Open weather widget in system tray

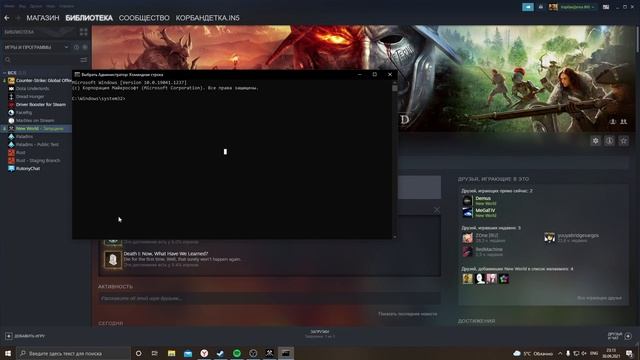(533, 353)
